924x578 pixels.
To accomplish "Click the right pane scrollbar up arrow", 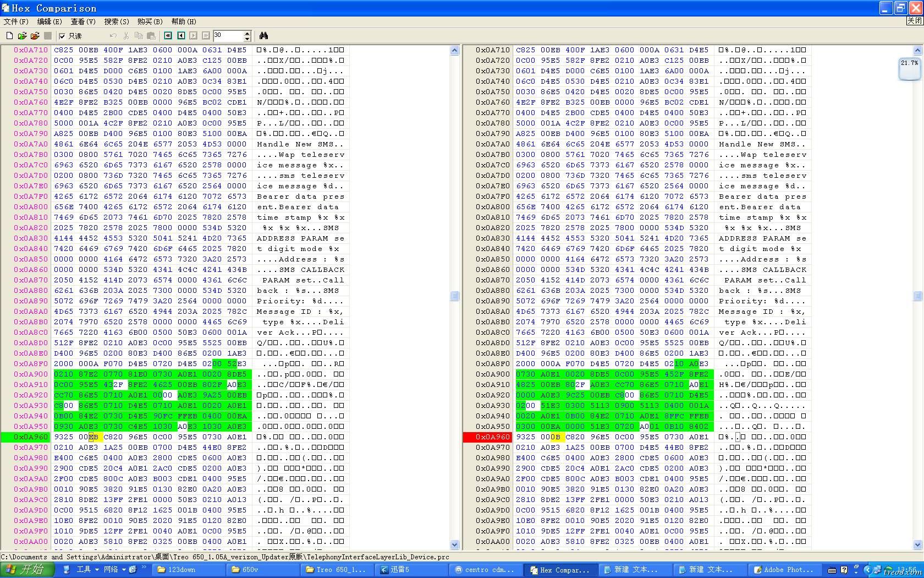I will tap(918, 51).
